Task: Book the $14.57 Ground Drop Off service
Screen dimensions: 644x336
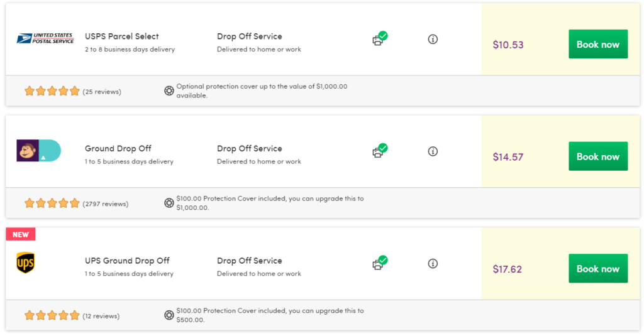Action: 597,156
